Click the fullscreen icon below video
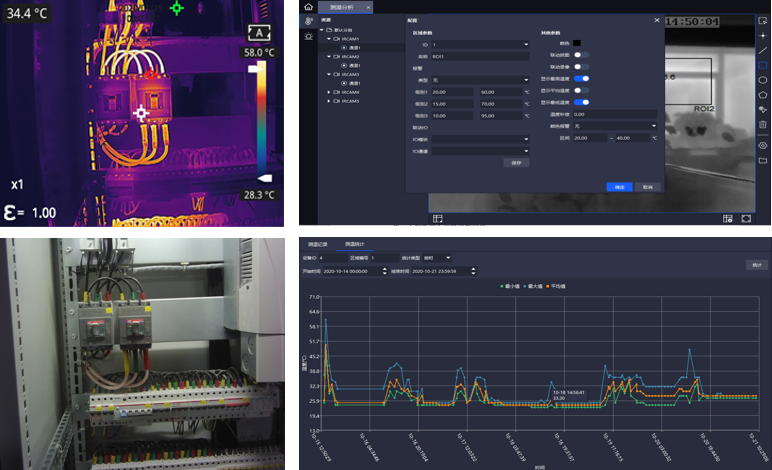Viewport: 772px width, 470px height. 745,218
